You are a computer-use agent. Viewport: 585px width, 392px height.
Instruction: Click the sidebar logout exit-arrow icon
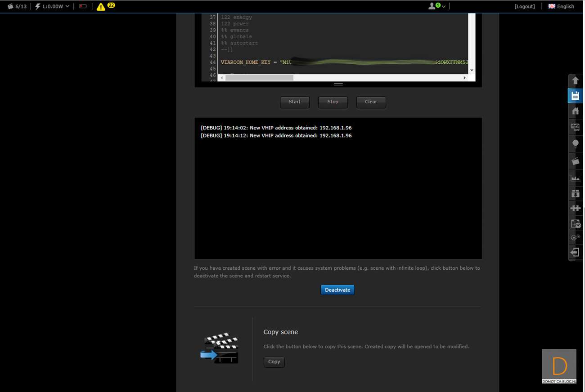click(x=575, y=253)
